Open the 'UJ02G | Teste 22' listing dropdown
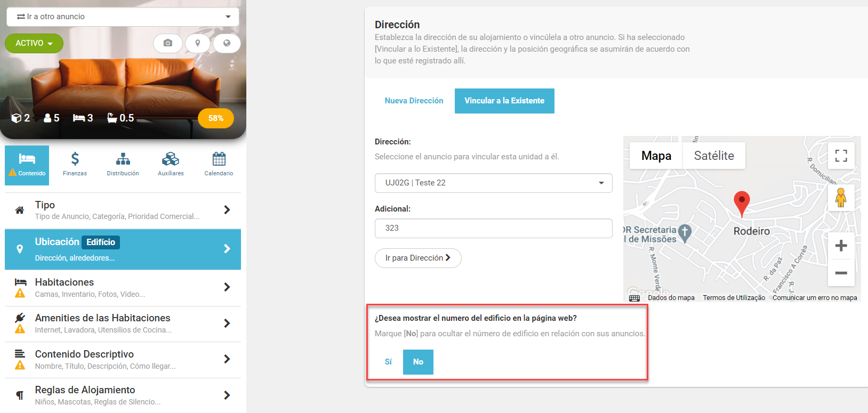 [x=493, y=183]
